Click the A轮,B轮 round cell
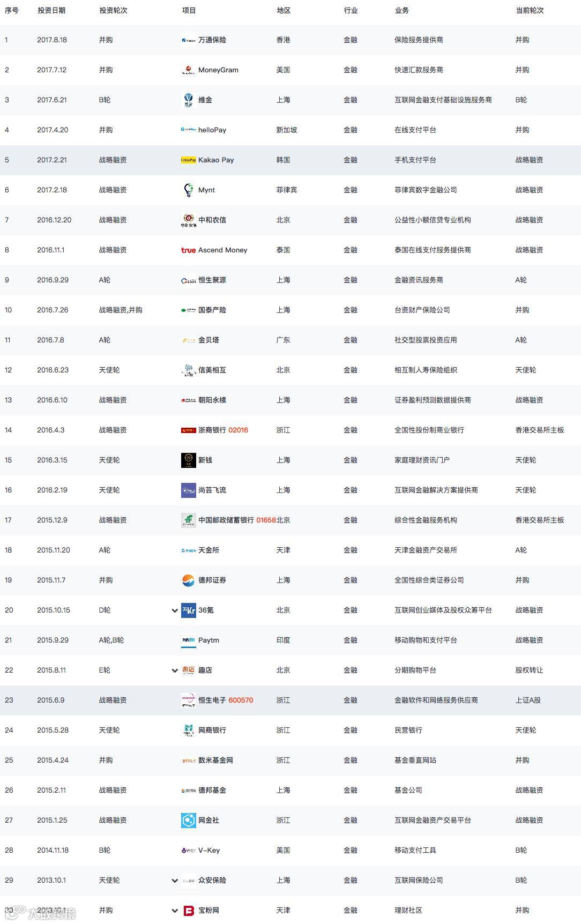The height and width of the screenshot is (924, 581). (x=111, y=640)
